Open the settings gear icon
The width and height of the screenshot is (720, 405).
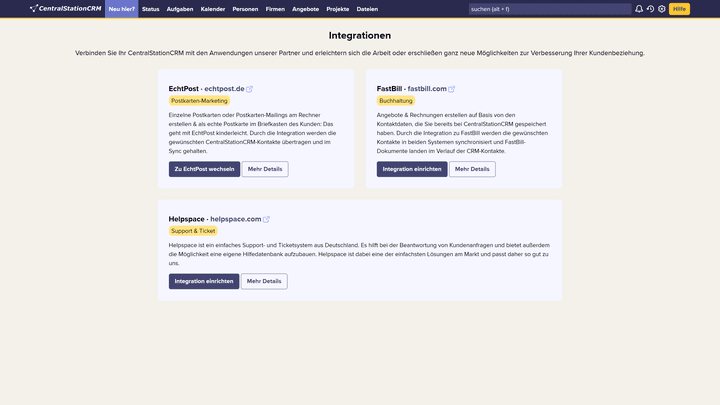point(662,9)
